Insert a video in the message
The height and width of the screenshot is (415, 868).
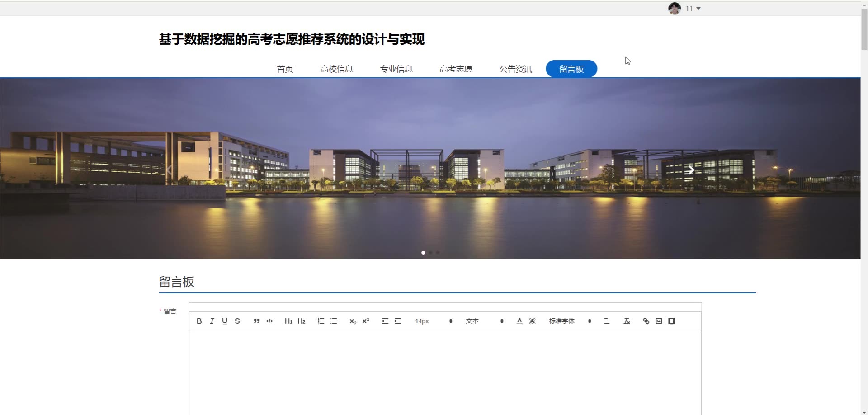671,321
